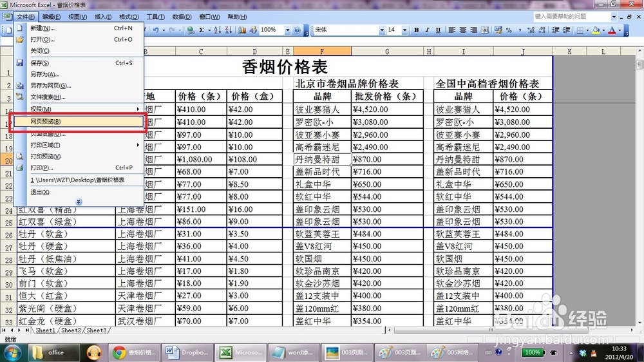
Task: Click the Undo toolbar icon
Action: point(156,30)
